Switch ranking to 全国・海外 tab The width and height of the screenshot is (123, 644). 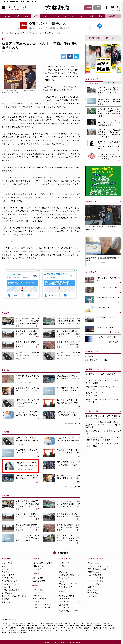112,82
